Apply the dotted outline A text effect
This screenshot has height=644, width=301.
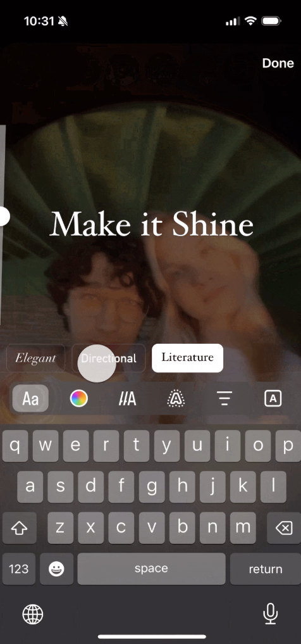[176, 398]
